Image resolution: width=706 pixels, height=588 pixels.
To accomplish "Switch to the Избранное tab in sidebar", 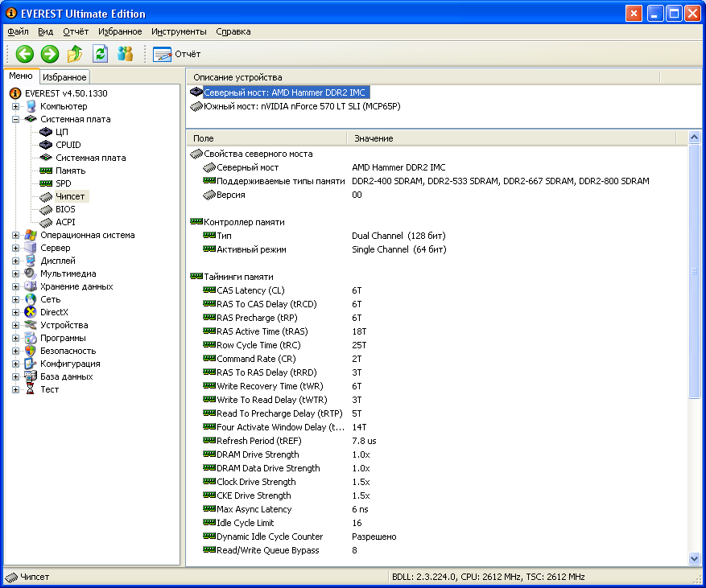I will pos(64,77).
